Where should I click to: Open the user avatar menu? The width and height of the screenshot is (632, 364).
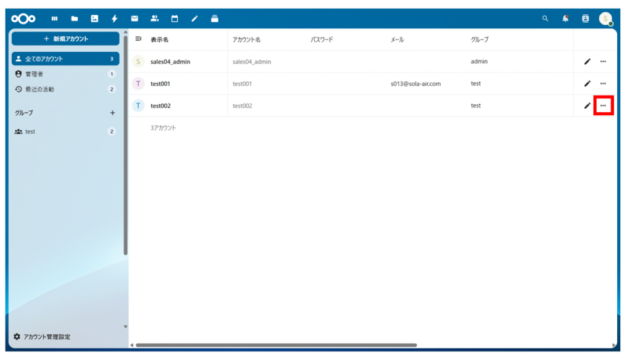tap(605, 19)
